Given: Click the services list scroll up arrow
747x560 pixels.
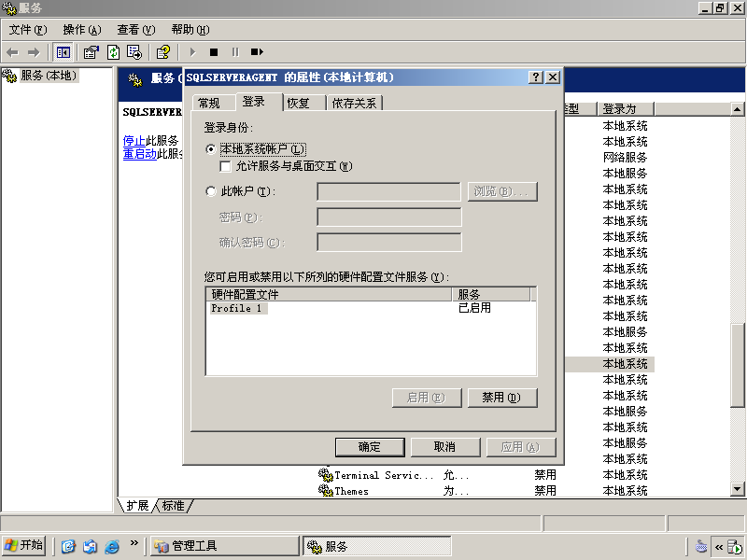Looking at the screenshot, I should [x=737, y=109].
